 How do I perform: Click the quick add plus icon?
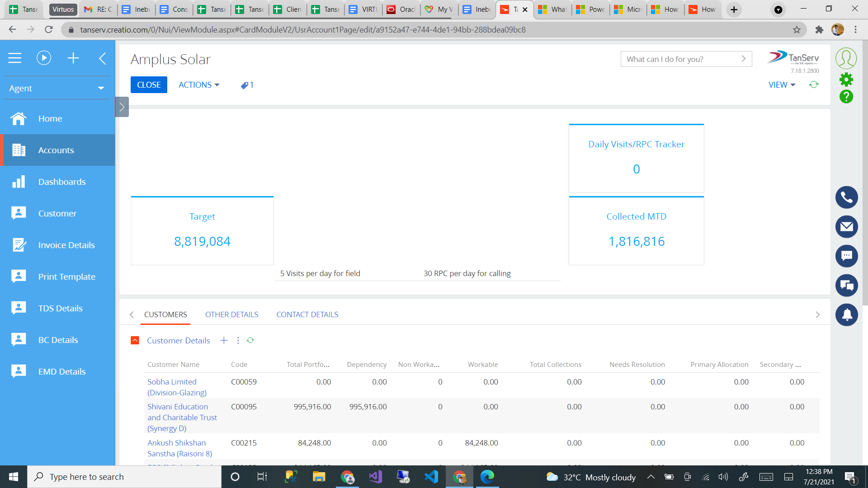73,58
